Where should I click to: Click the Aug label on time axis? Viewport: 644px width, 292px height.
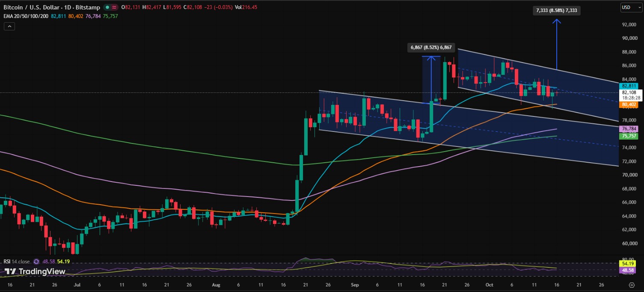(x=216, y=284)
